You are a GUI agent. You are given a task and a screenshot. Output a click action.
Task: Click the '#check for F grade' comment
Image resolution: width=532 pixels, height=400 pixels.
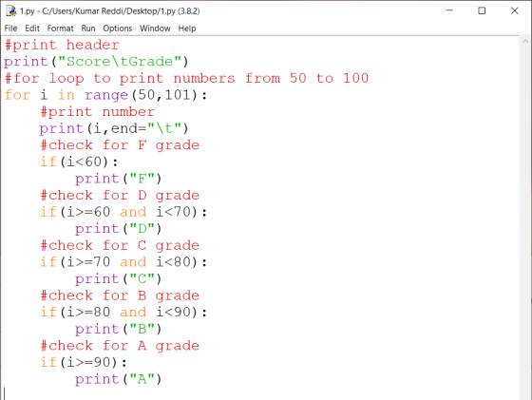120,144
